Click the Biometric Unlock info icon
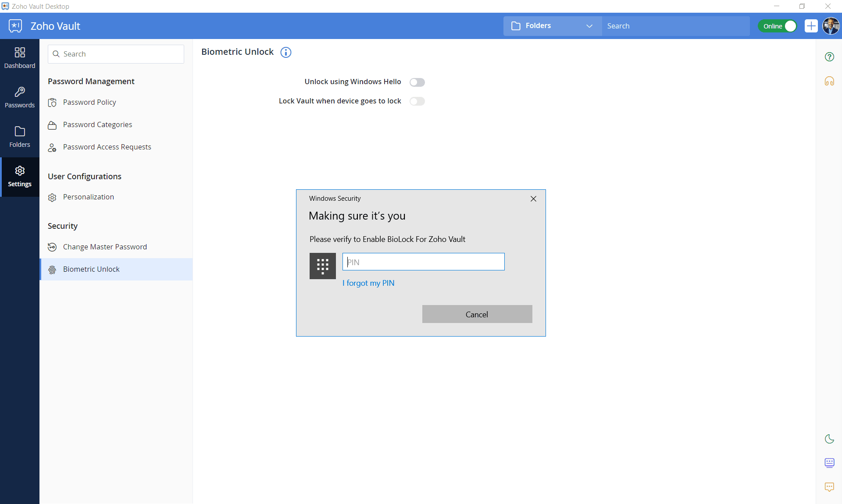 tap(286, 52)
